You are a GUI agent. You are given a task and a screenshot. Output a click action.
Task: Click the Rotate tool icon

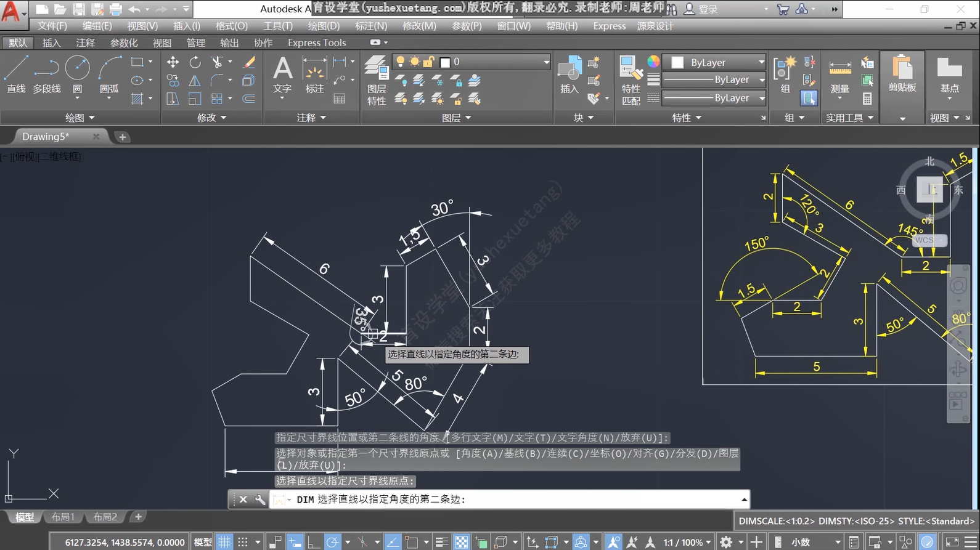coord(195,62)
